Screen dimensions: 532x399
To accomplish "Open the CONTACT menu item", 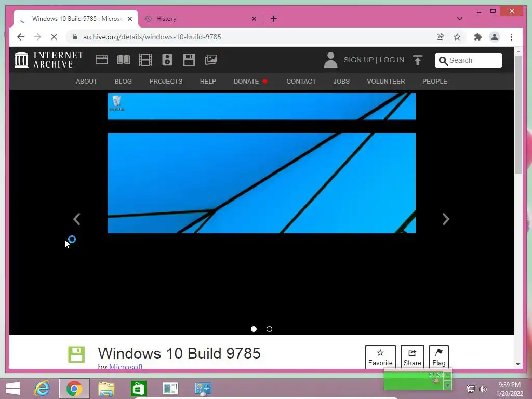I will pos(301,82).
